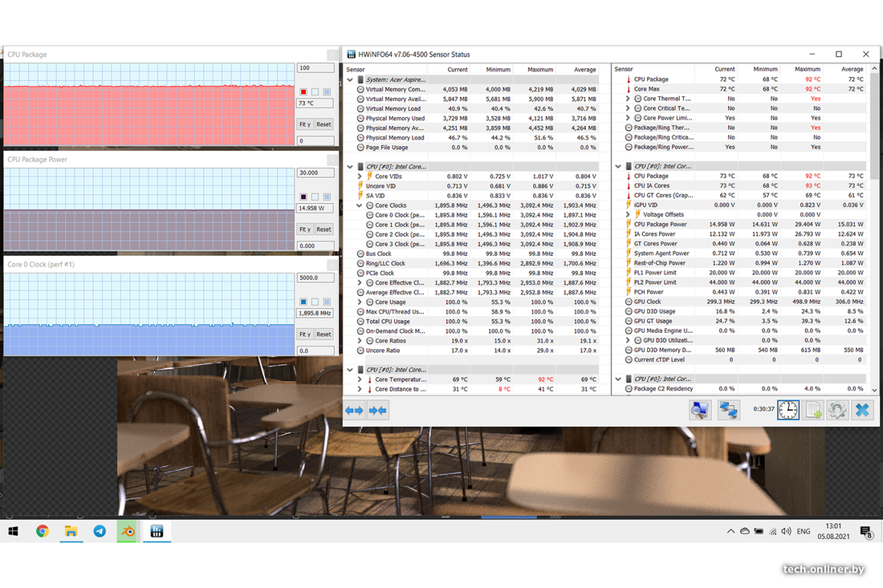Click the Maximum column header in the left sensor pane
This screenshot has height=588, width=883.
(x=540, y=70)
